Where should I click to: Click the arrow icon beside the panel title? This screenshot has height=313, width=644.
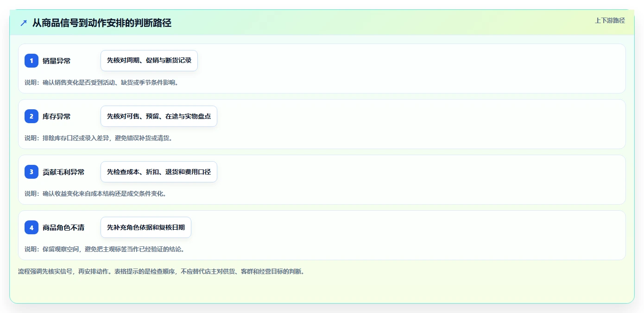[24, 23]
